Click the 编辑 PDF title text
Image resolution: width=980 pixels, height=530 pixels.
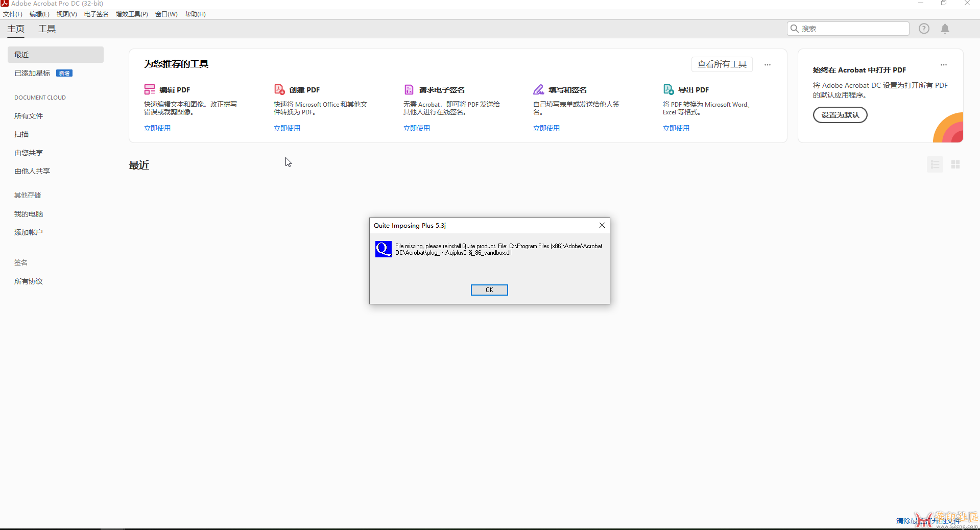click(x=175, y=90)
